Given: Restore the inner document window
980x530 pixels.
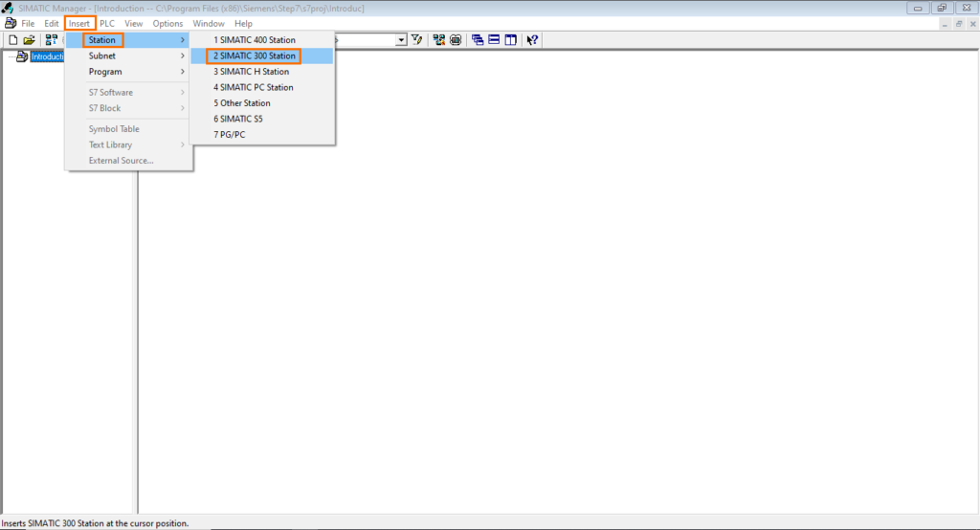Looking at the screenshot, I should pos(958,23).
